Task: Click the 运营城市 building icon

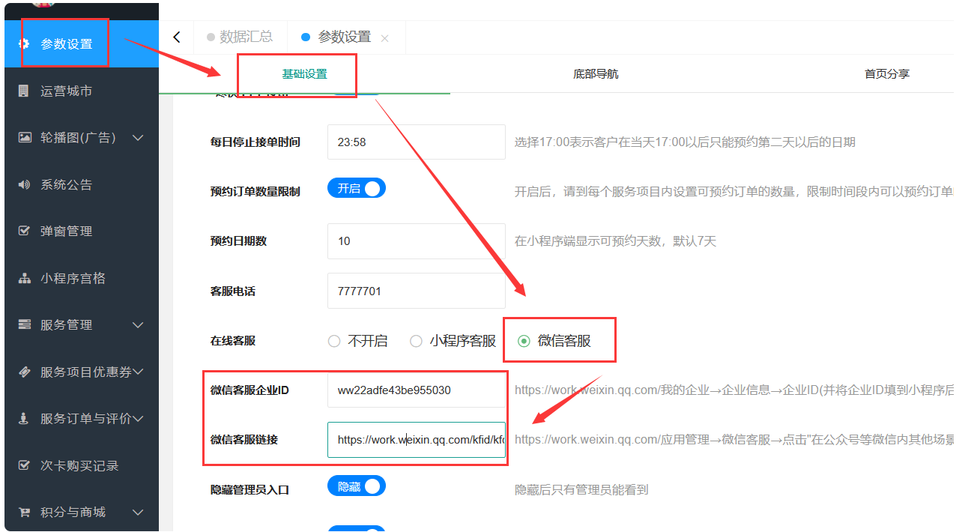Action: tap(24, 91)
